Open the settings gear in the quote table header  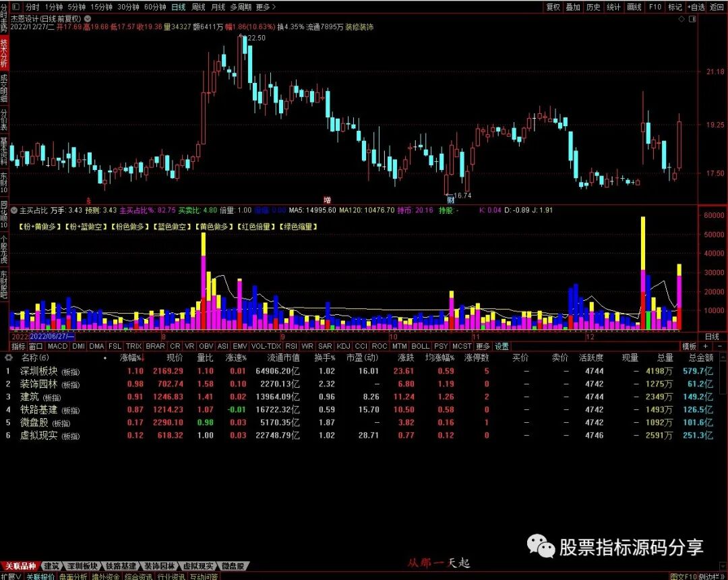[8, 357]
